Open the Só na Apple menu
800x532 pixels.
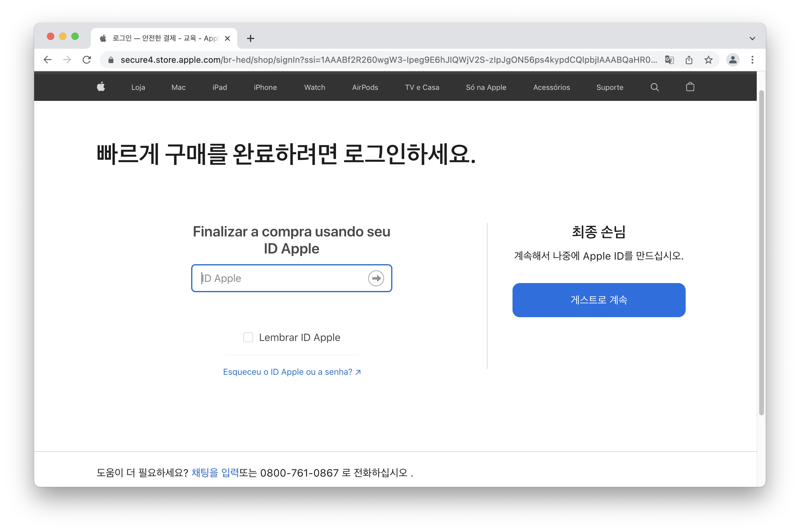click(x=486, y=87)
